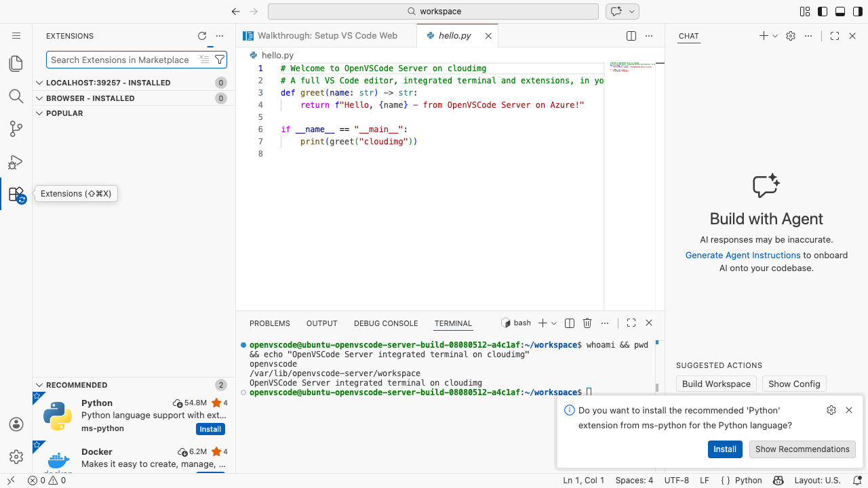Switch to the PROBLEMS panel tab
Viewport: 868px width, 488px height.
269,323
